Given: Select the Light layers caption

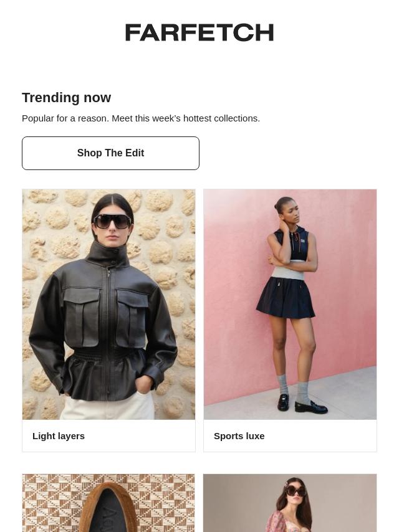Looking at the screenshot, I should click(59, 436).
